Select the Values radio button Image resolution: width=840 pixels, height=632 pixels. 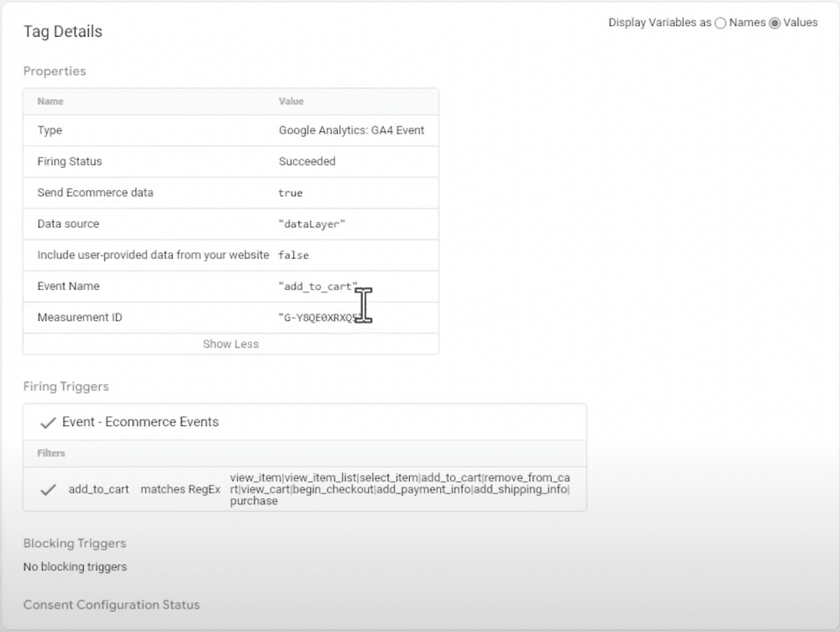coord(775,23)
